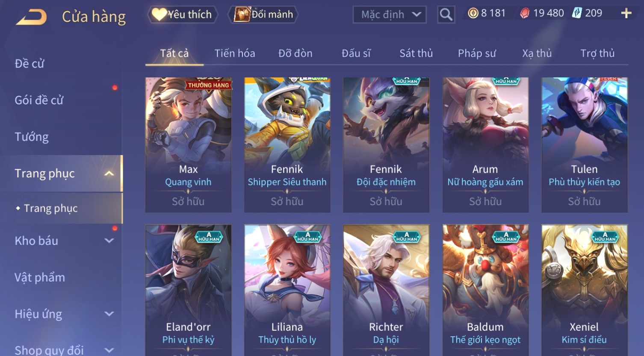Click the gold coin currency icon
The image size is (644, 356).
click(473, 14)
